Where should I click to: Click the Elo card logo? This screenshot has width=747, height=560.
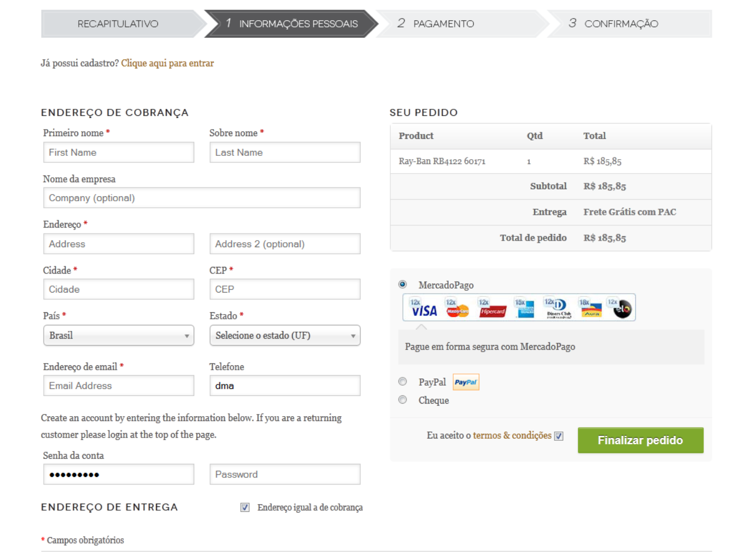pos(622,309)
